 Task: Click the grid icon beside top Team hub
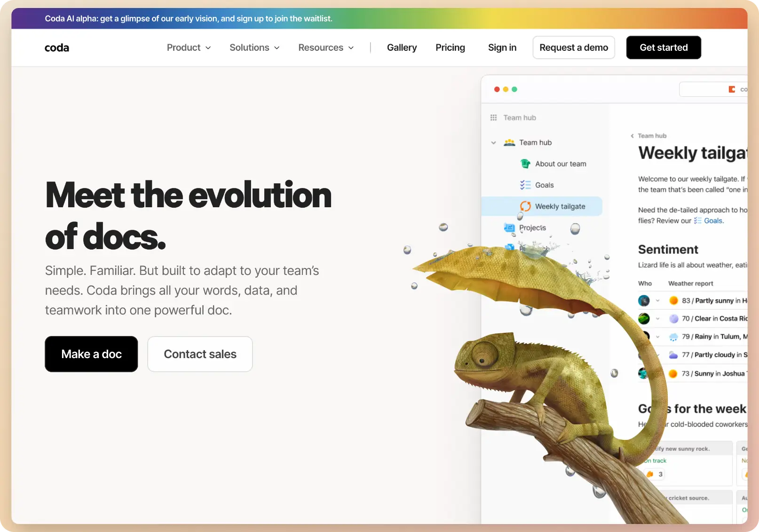click(493, 117)
